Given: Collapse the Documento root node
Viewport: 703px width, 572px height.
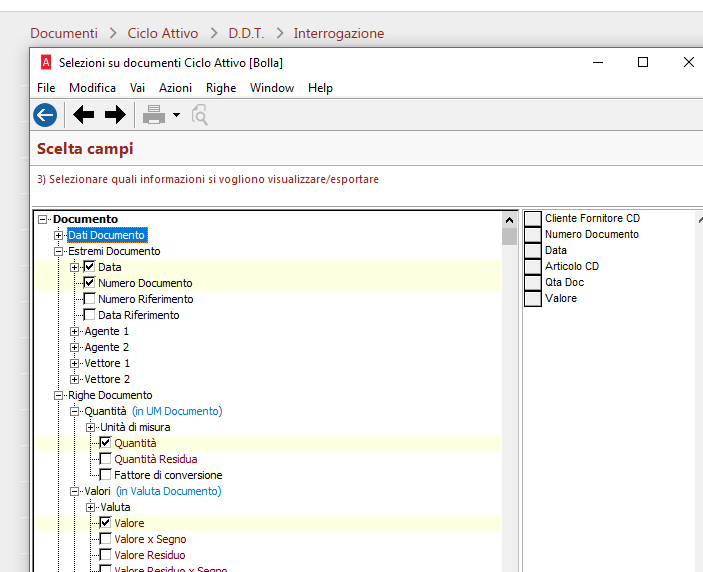Looking at the screenshot, I should pos(43,219).
